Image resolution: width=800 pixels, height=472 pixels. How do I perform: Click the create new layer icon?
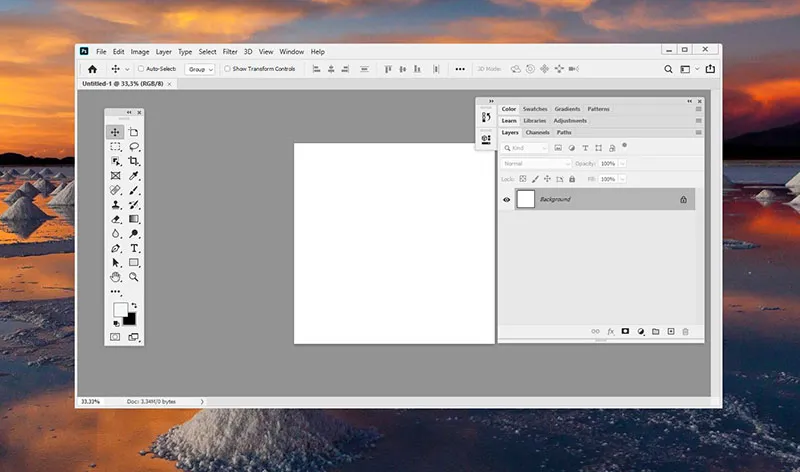[671, 331]
